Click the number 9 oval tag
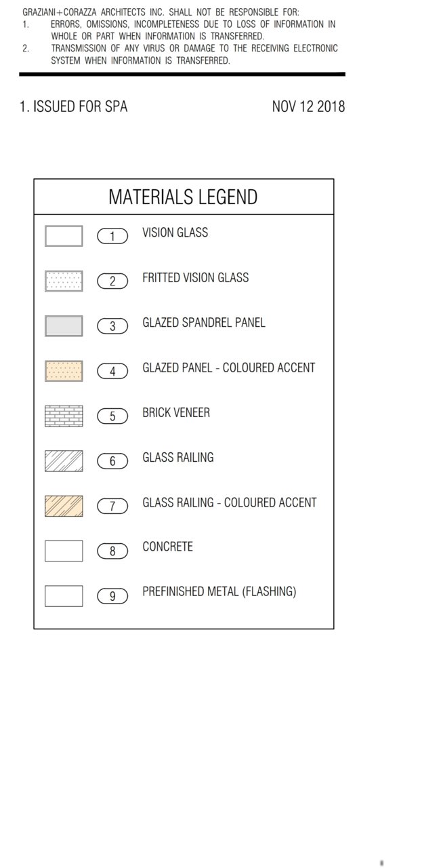The height and width of the screenshot is (868, 422). click(x=112, y=597)
